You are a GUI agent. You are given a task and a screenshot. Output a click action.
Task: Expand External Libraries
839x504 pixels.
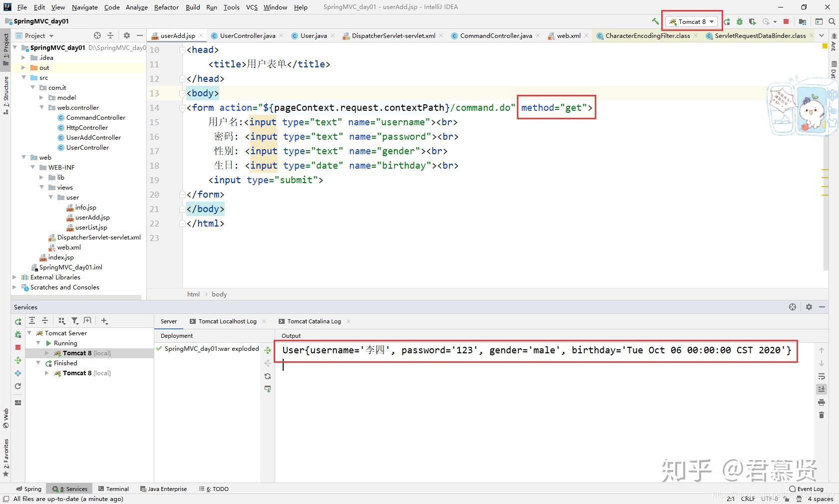click(14, 277)
